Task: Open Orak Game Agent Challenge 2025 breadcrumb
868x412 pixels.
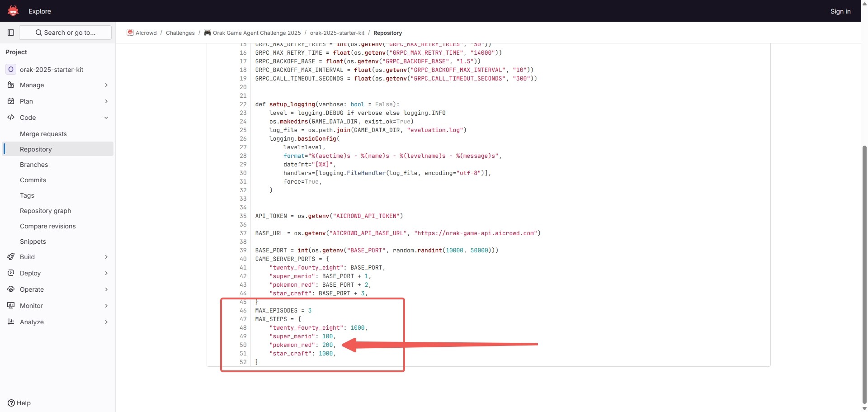Action: coord(256,33)
